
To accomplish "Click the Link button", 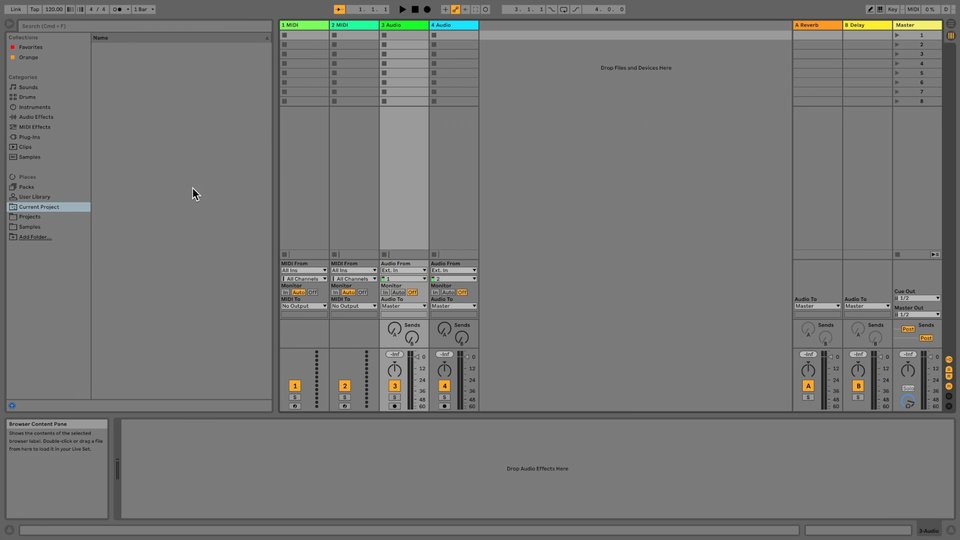I will tap(15, 9).
